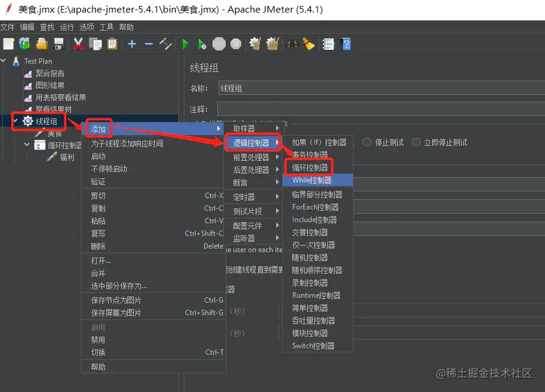Expand the 断言 submenu
545x392 pixels.
click(254, 182)
